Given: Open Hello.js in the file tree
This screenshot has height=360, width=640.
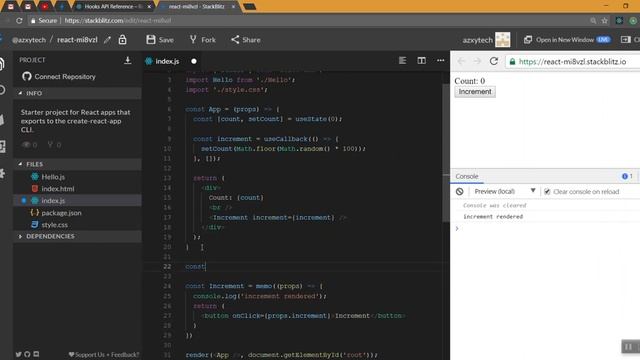Looking at the screenshot, I should click(x=53, y=177).
